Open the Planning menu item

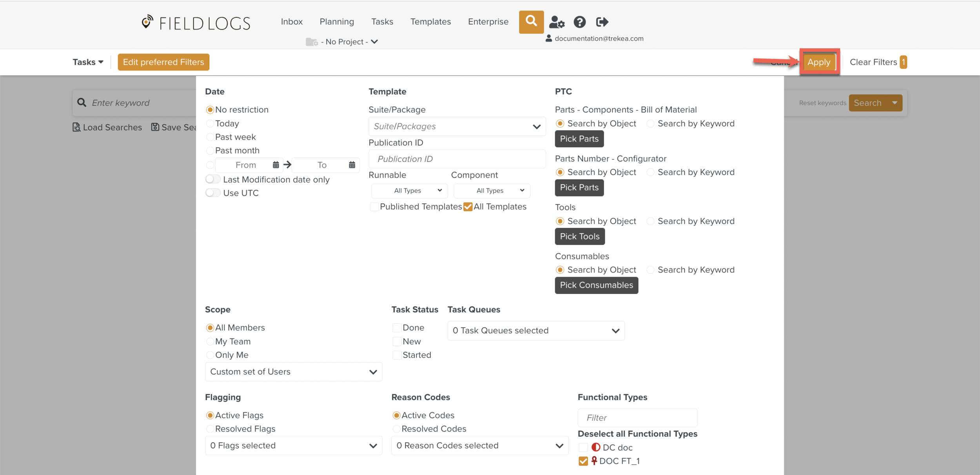click(336, 22)
